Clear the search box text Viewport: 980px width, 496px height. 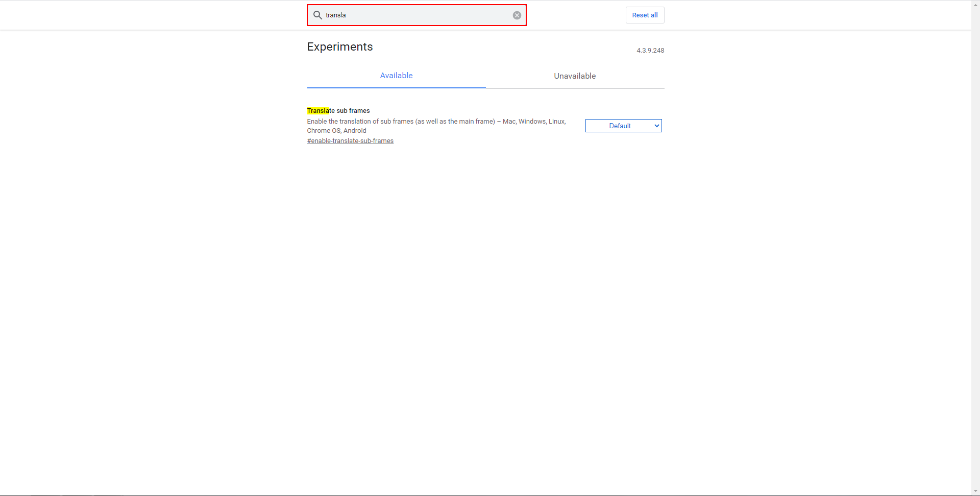click(517, 15)
